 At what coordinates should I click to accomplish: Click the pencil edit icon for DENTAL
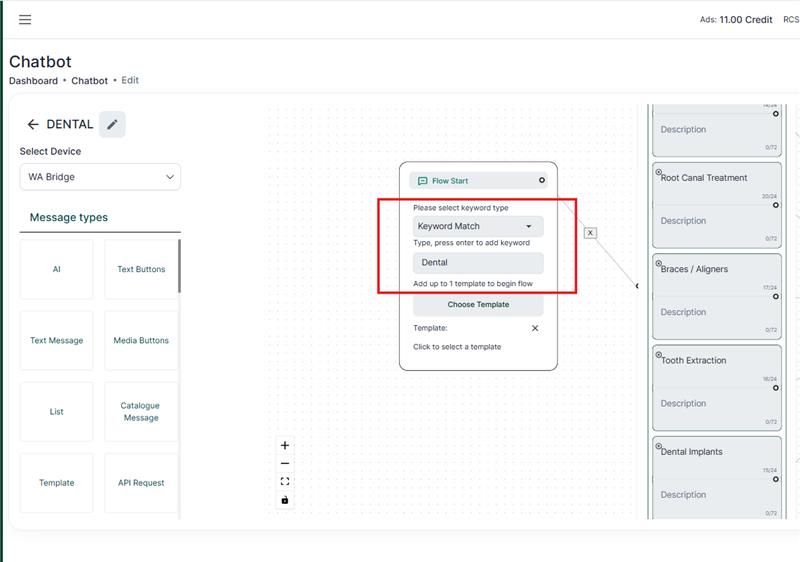pos(112,125)
